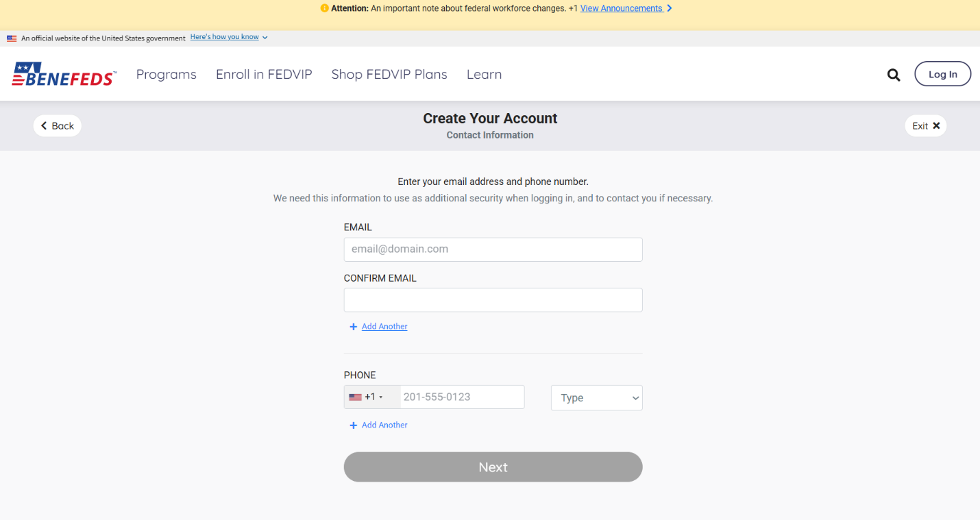Open the phone Type dropdown
980x520 pixels.
coord(596,398)
